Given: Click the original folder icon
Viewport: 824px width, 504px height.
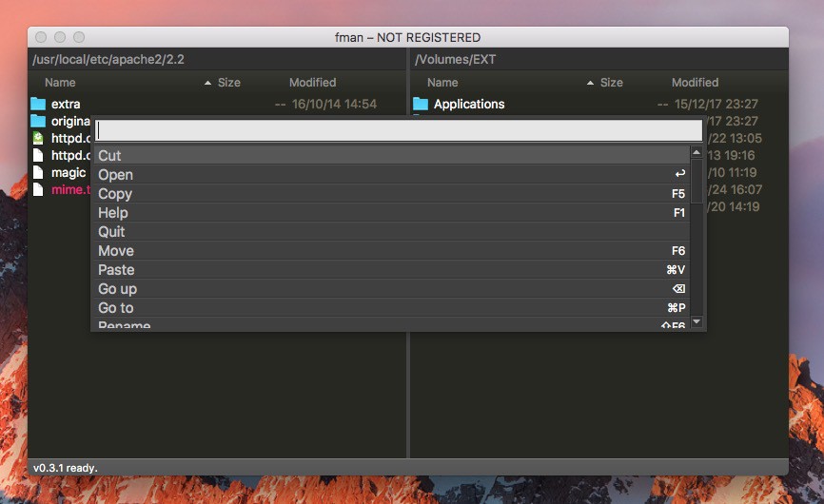Looking at the screenshot, I should tap(38, 121).
